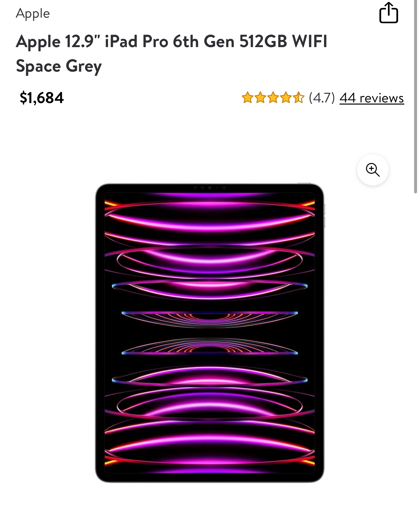Click the $1,684 price
Viewport: 420px width, 521px height.
click(x=42, y=98)
